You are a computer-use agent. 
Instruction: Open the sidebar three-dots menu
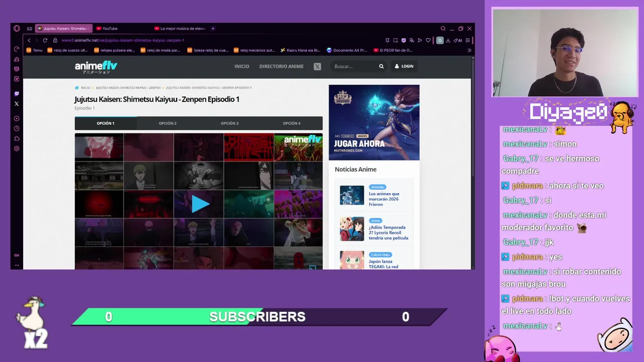pos(17,265)
